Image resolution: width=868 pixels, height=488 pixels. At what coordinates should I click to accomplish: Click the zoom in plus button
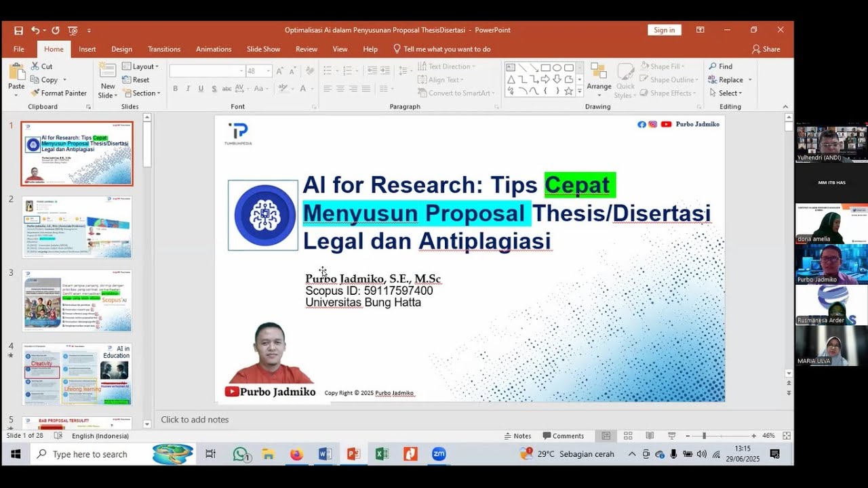click(753, 436)
